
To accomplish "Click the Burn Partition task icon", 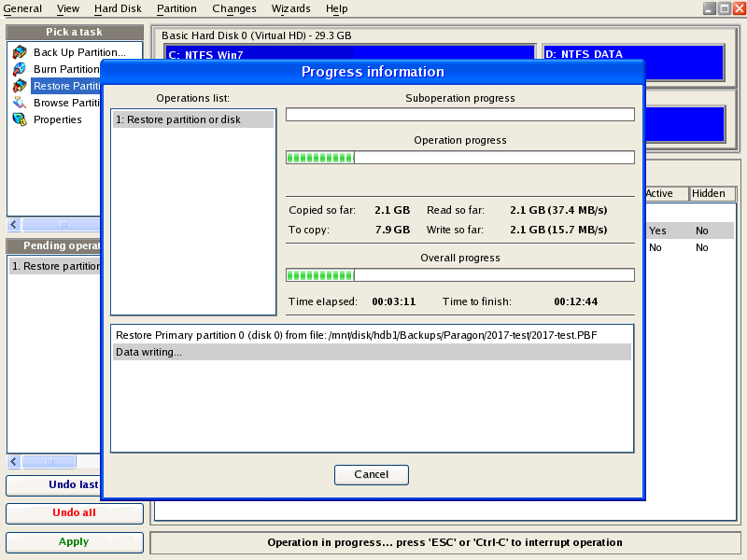I will pyautogui.click(x=20, y=69).
